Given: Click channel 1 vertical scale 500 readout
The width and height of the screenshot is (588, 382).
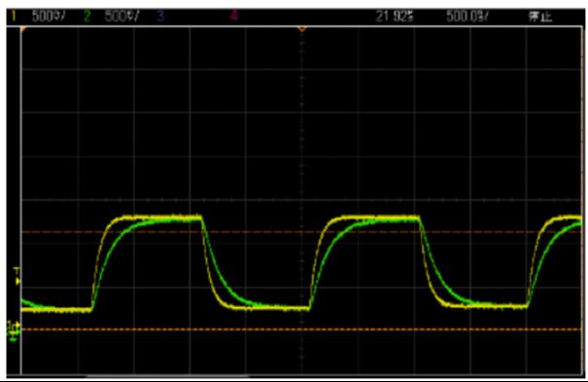Looking at the screenshot, I should tap(49, 17).
